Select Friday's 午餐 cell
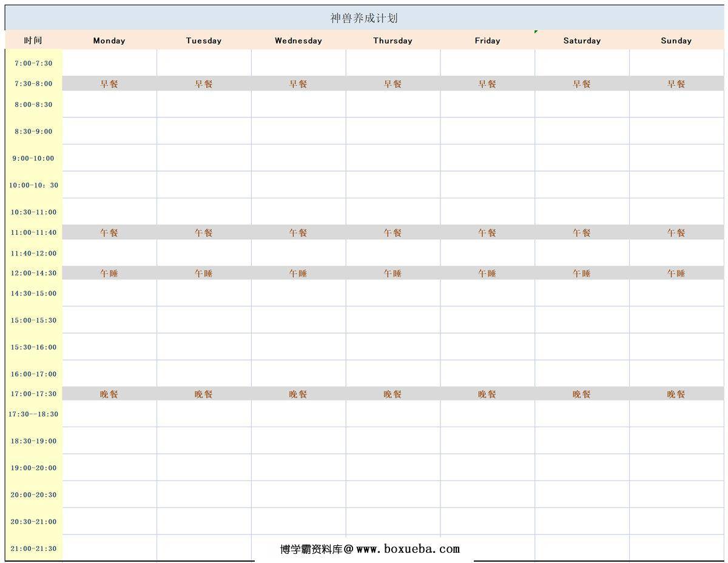Screen dimensions: 728x563 coord(488,232)
